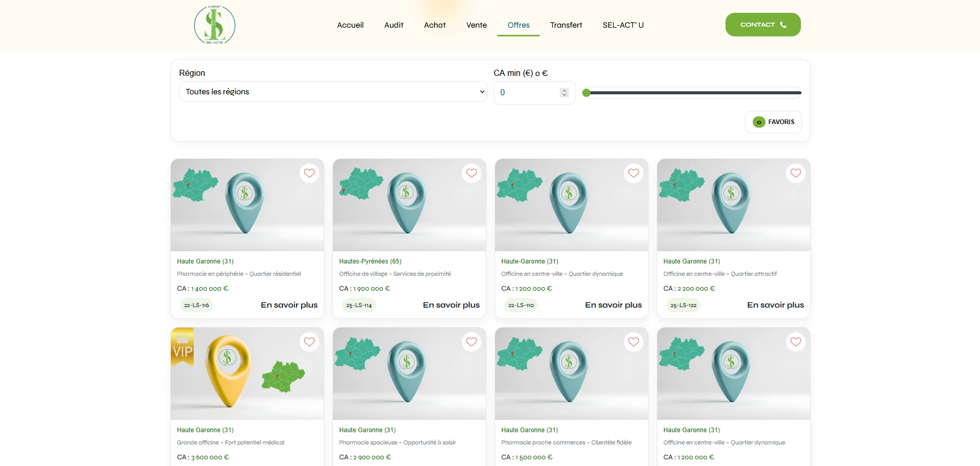Viewport: 980px width, 466px height.
Task: Open the Vente menu item
Action: click(x=477, y=25)
